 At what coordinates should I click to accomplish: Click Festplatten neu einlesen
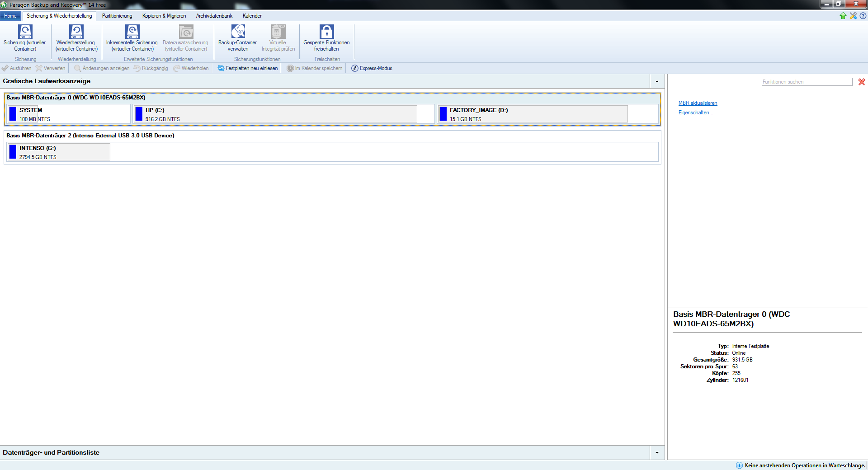(x=248, y=68)
